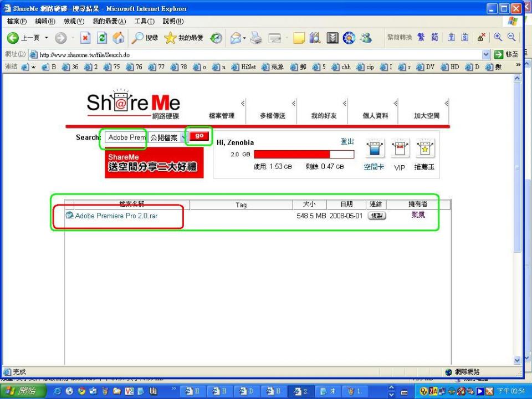532x399 pixels.
Task: Convert the page to Traditional Chinese with 繁
Action: [x=421, y=37]
